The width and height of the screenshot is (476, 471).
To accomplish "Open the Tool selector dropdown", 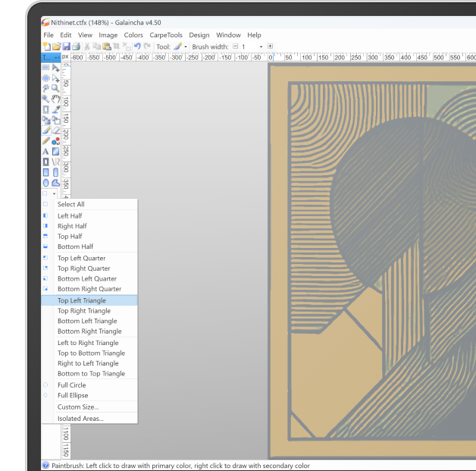I will tap(186, 46).
